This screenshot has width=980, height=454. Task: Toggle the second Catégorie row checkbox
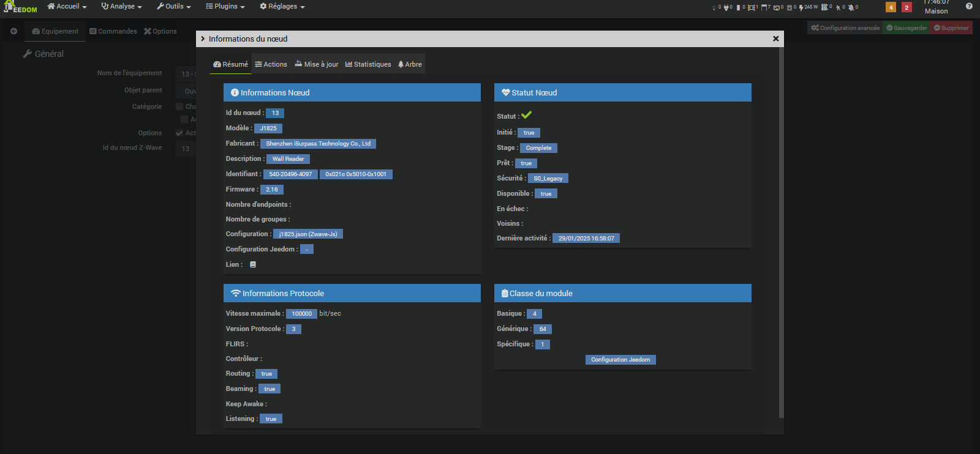tap(184, 119)
